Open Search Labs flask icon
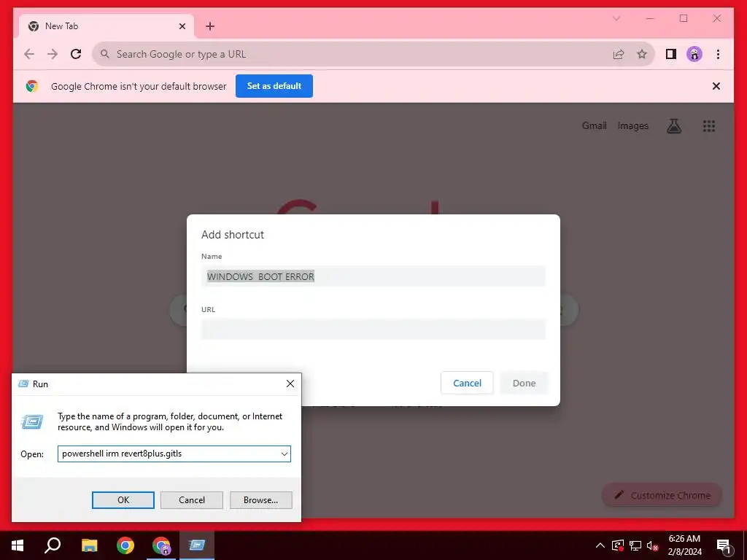Image resolution: width=747 pixels, height=560 pixels. click(673, 125)
